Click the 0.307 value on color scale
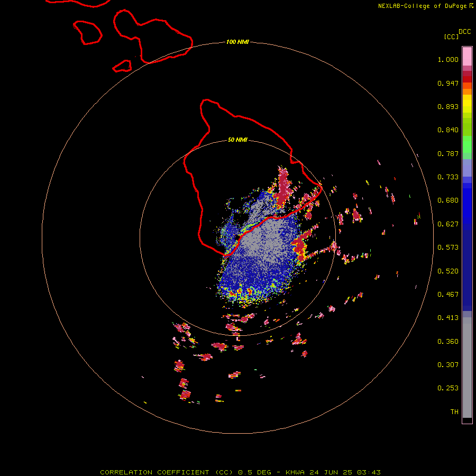The image size is (476, 476). (x=448, y=365)
